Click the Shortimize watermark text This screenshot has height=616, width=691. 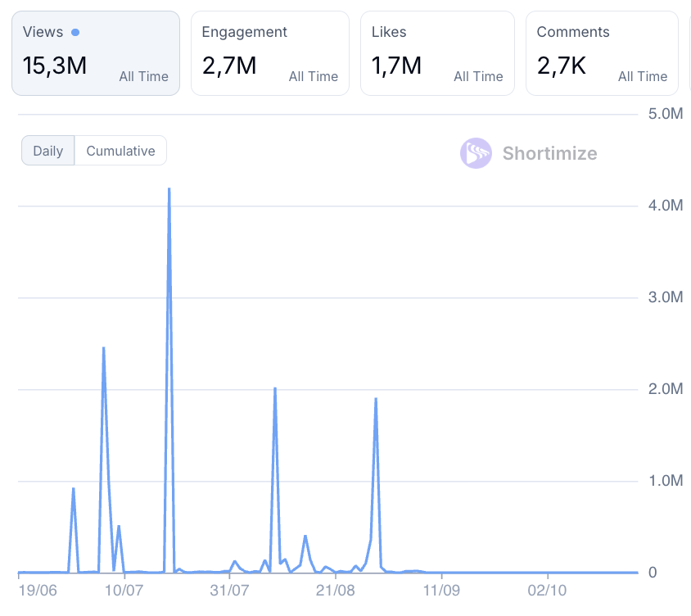pyautogui.click(x=549, y=153)
